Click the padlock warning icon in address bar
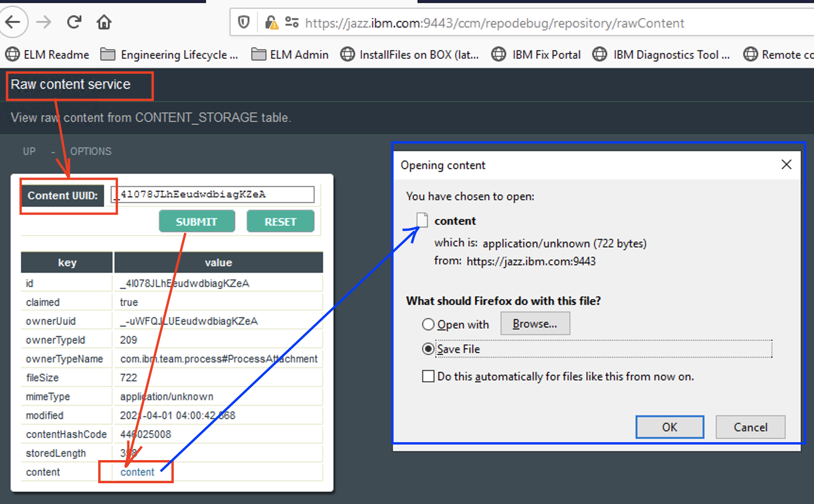This screenshot has height=504, width=814. [x=271, y=23]
